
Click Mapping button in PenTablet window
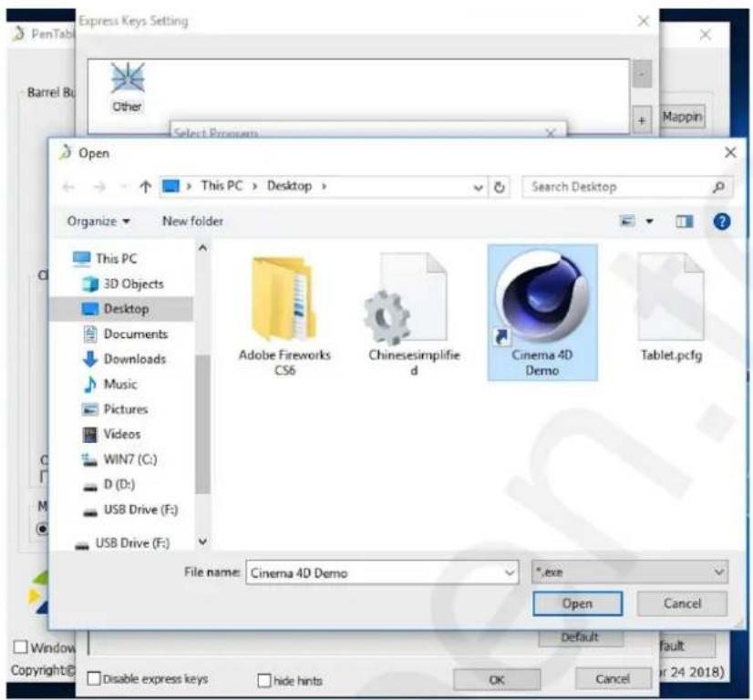pos(683,117)
